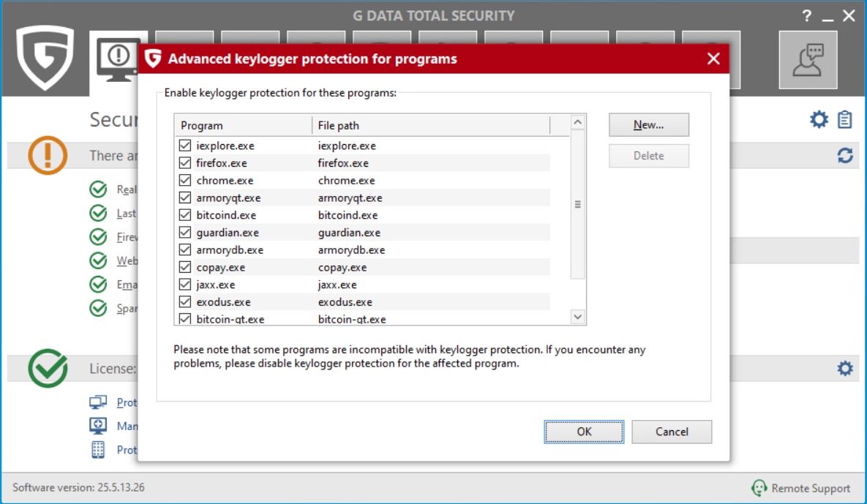Open the support chat icon
867x504 pixels.
808,60
